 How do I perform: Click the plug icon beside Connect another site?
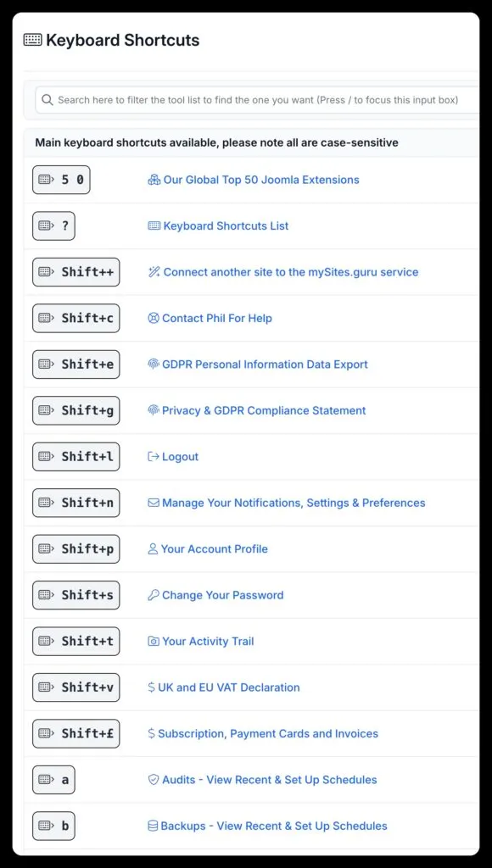point(151,272)
